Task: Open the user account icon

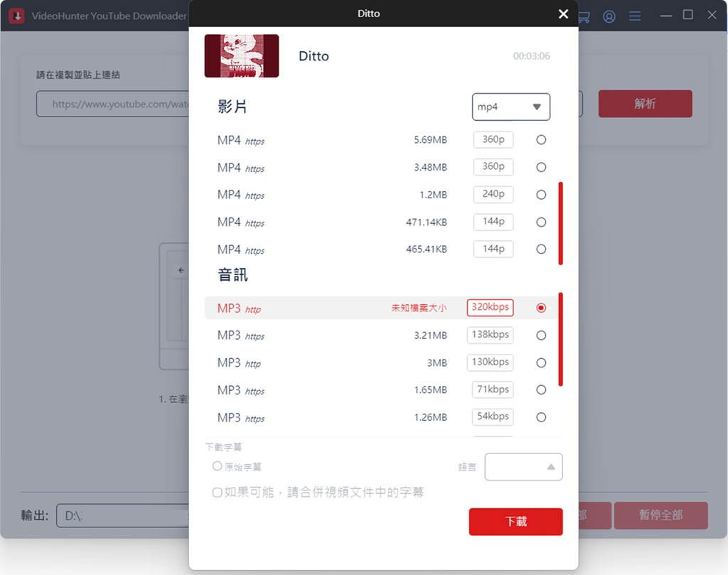Action: point(609,16)
